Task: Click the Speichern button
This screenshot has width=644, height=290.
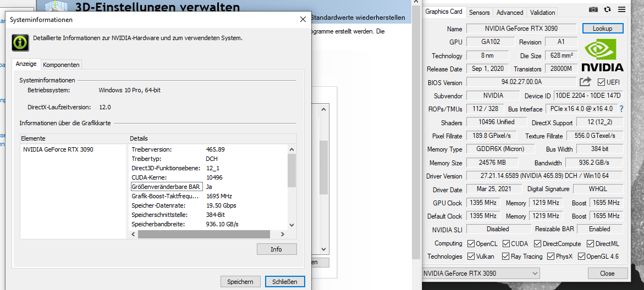Action: (x=241, y=281)
